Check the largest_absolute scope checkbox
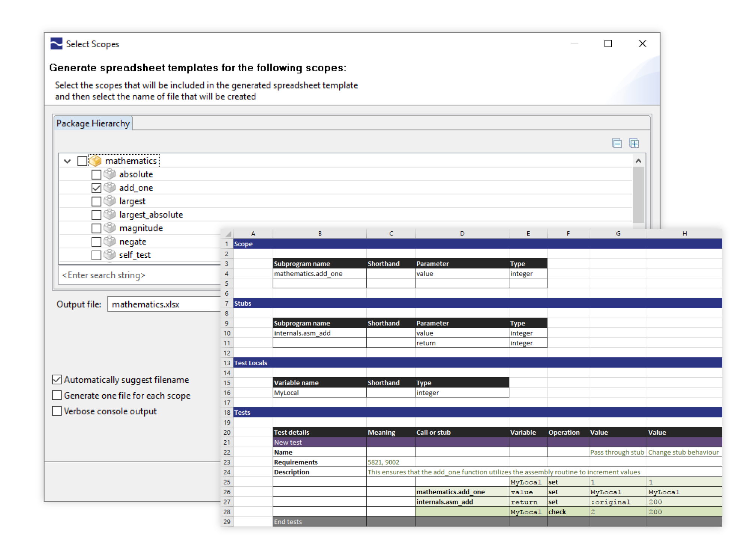This screenshot has width=756, height=549. coord(96,215)
